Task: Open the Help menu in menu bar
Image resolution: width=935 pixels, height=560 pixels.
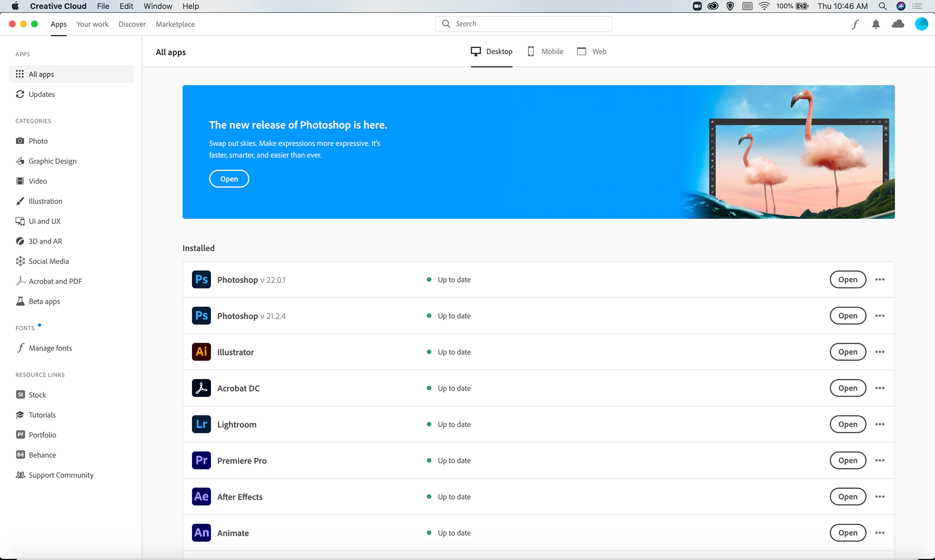Action: tap(190, 6)
